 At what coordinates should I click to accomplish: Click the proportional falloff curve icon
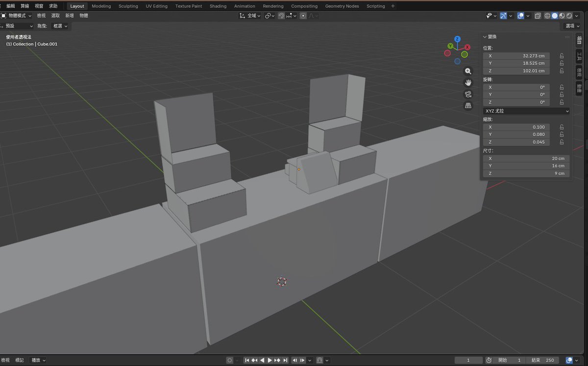pyautogui.click(x=312, y=16)
